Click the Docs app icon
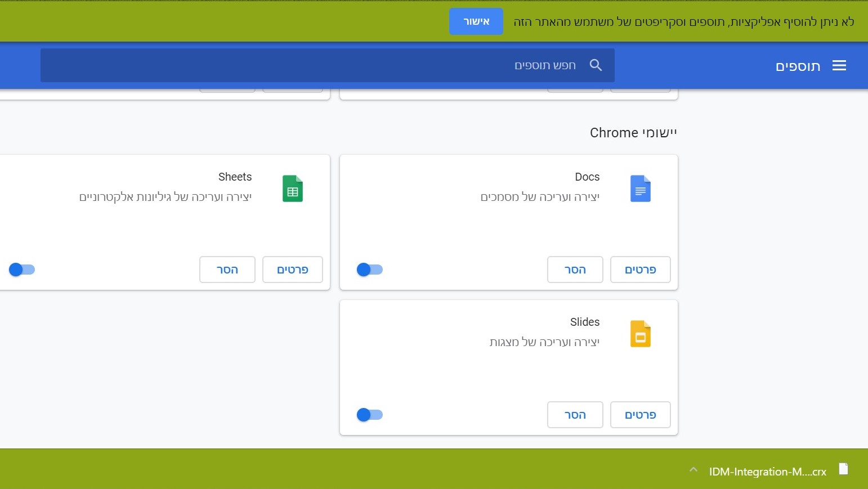868x489 pixels. click(x=641, y=189)
